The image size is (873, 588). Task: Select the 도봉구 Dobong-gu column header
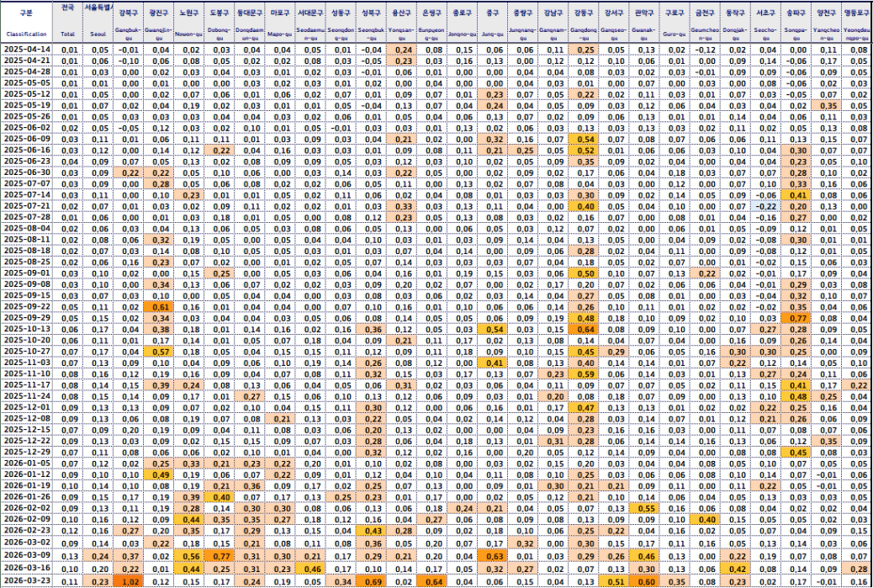point(219,22)
